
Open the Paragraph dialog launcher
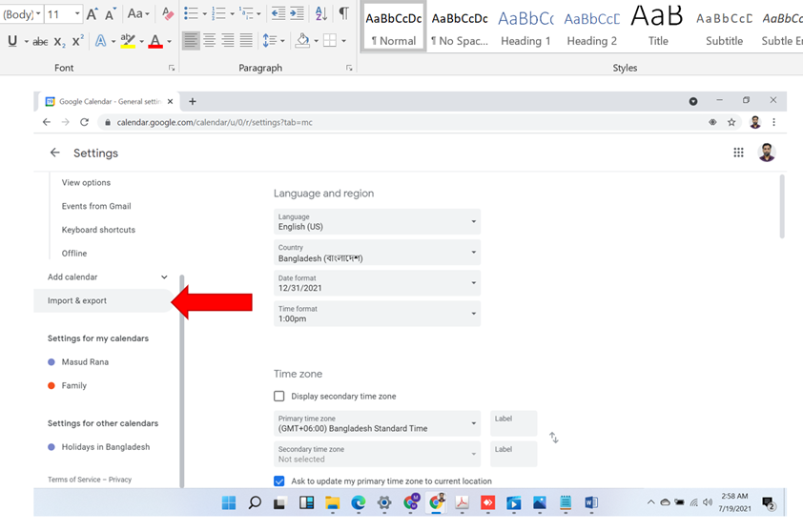pyautogui.click(x=349, y=68)
